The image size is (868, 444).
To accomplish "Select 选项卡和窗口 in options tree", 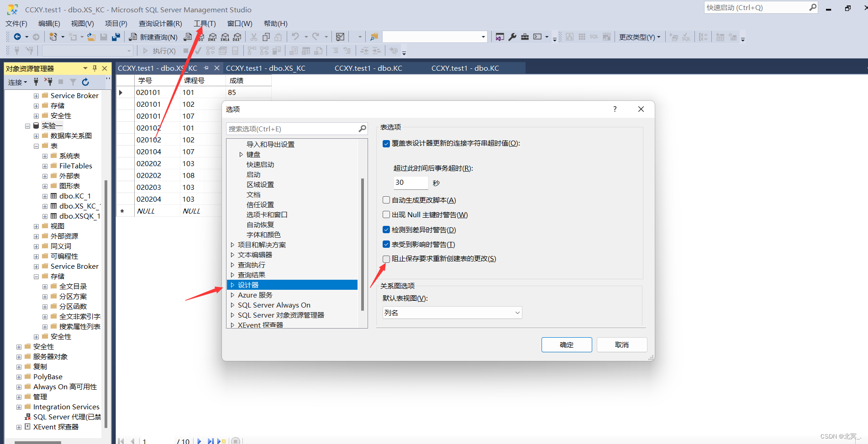I will tap(267, 214).
